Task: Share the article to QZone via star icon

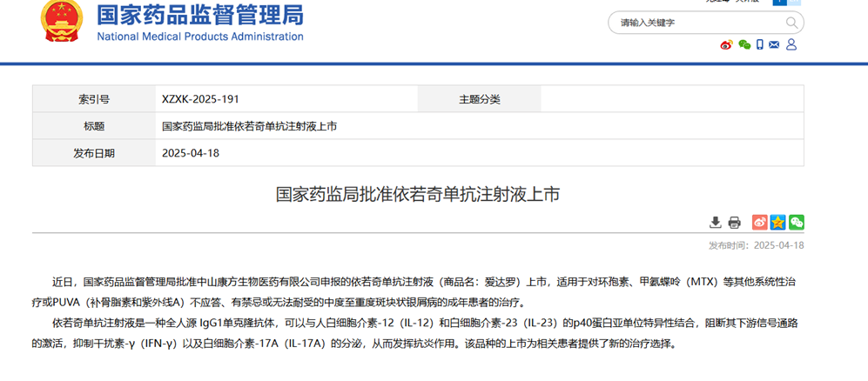Action: pyautogui.click(x=777, y=223)
